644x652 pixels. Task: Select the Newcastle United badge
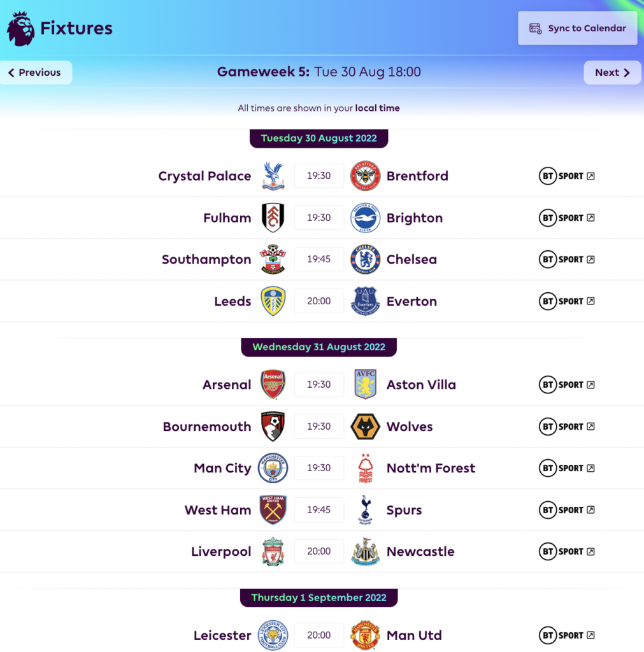(365, 551)
